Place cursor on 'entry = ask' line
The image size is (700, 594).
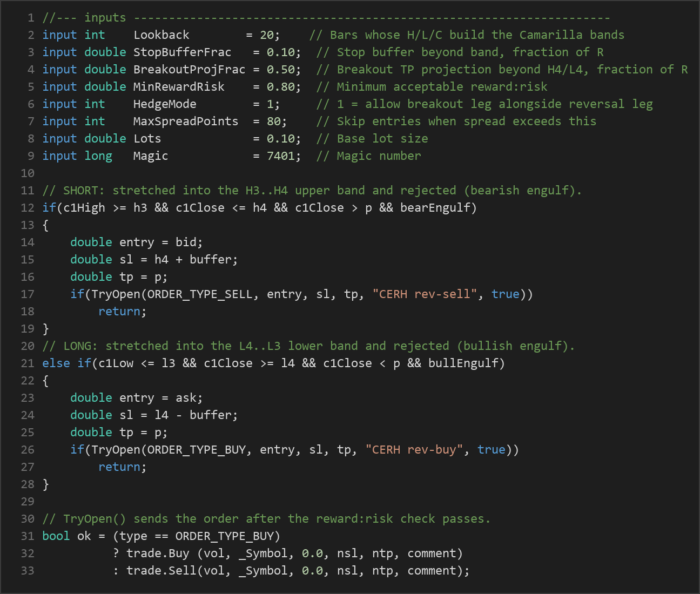(x=137, y=398)
